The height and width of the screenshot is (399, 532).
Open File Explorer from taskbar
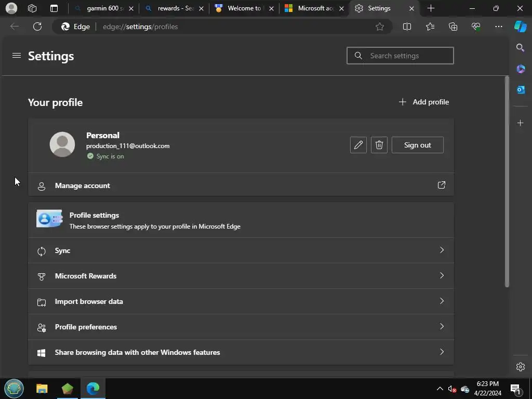click(42, 389)
